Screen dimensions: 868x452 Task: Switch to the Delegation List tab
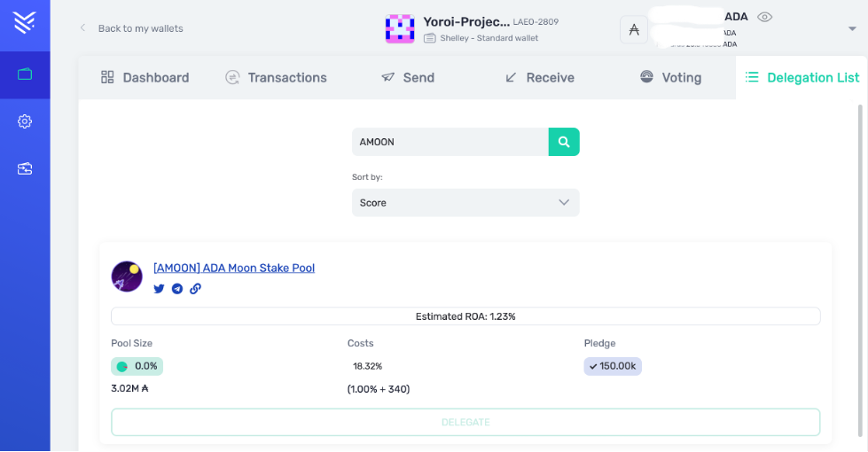point(802,77)
